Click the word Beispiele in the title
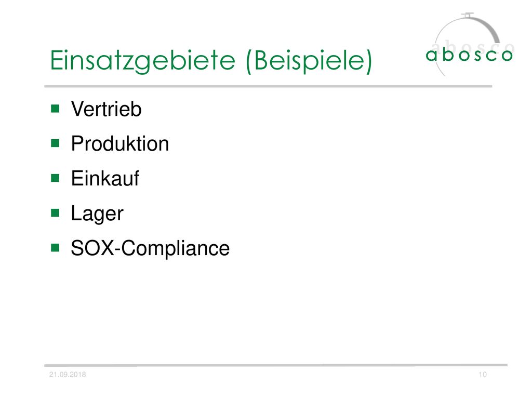532x399 pixels. click(x=309, y=61)
